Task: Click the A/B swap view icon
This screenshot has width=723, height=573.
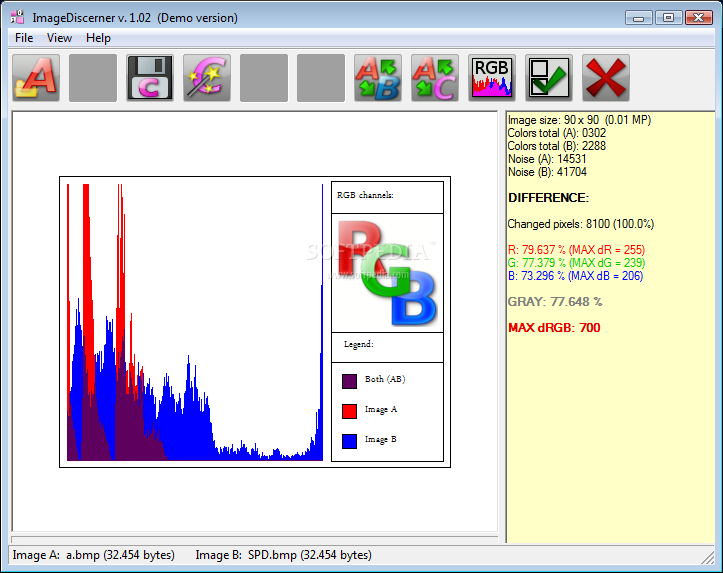Action: coord(378,78)
